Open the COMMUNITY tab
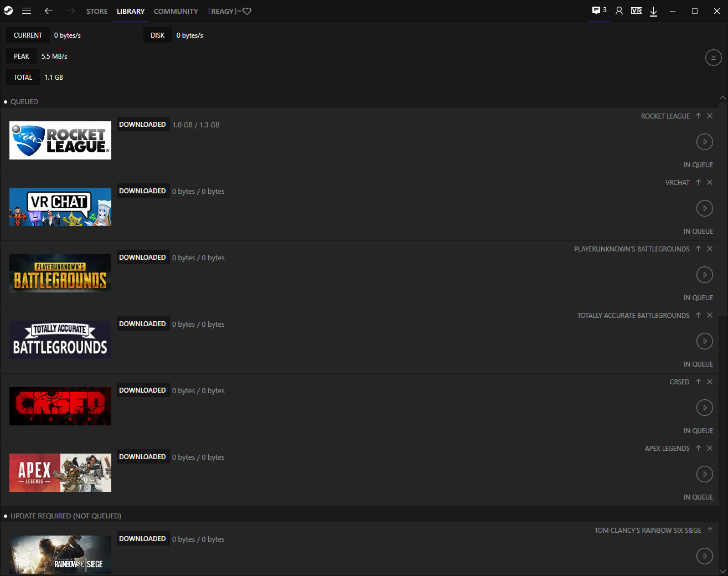This screenshot has width=728, height=576. [176, 11]
